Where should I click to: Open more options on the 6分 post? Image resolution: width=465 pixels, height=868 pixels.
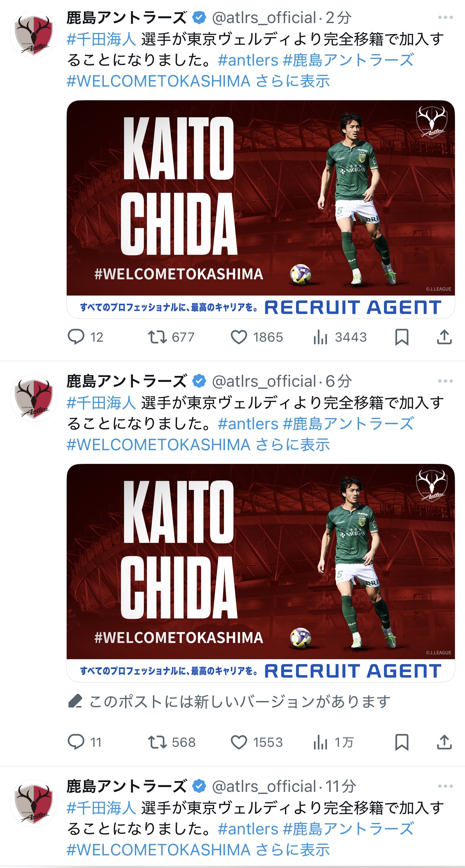pyautogui.click(x=446, y=381)
